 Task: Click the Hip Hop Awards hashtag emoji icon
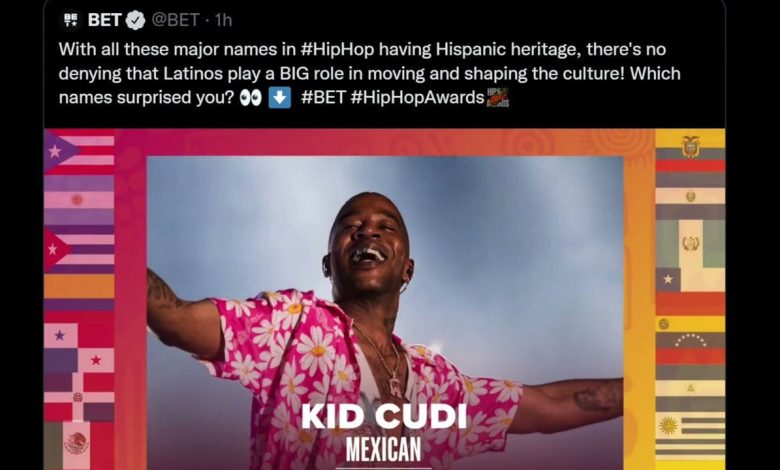(x=497, y=97)
